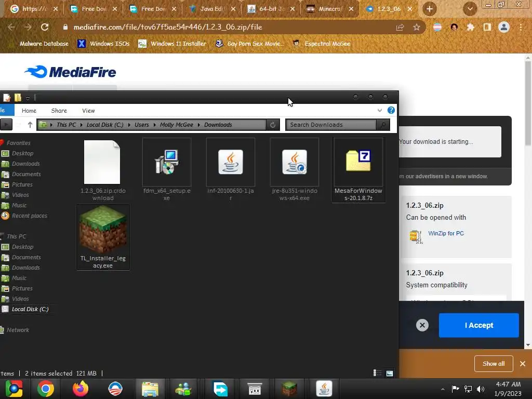Switch to the Java Edit tab
Viewport: 532px width, 399px height.
212,9
